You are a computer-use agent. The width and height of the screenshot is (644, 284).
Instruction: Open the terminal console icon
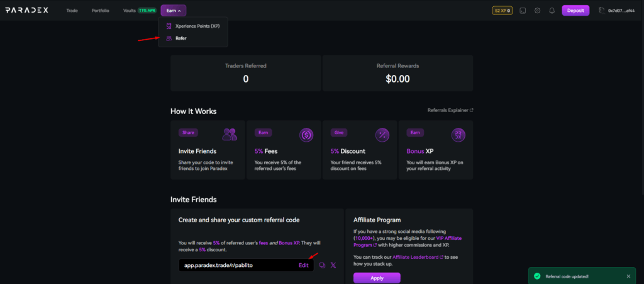tap(523, 11)
